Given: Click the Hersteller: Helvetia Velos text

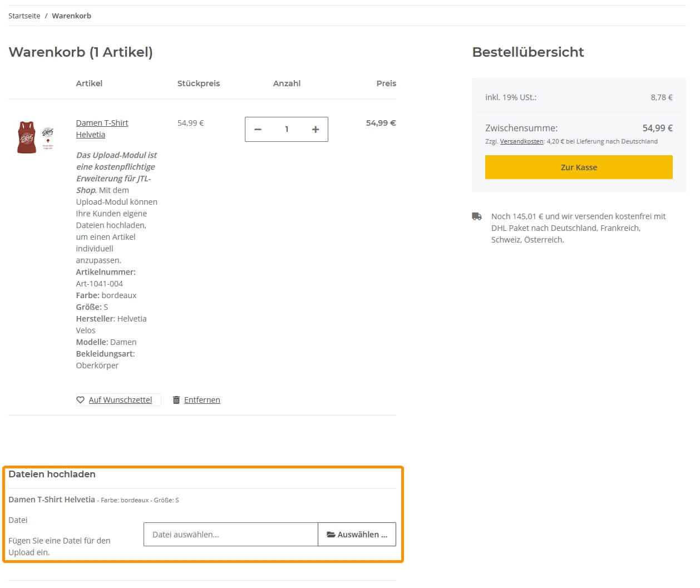Looking at the screenshot, I should (111, 324).
